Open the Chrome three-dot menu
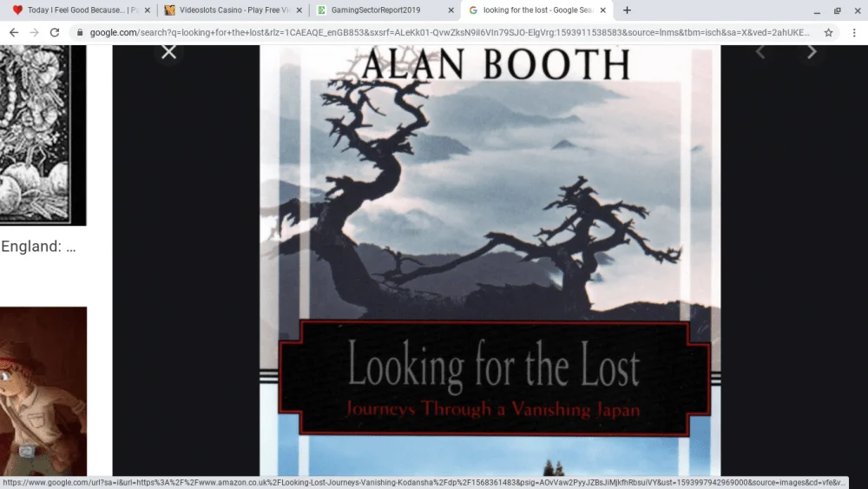Image resolution: width=868 pixels, height=489 pixels. pos(854,33)
